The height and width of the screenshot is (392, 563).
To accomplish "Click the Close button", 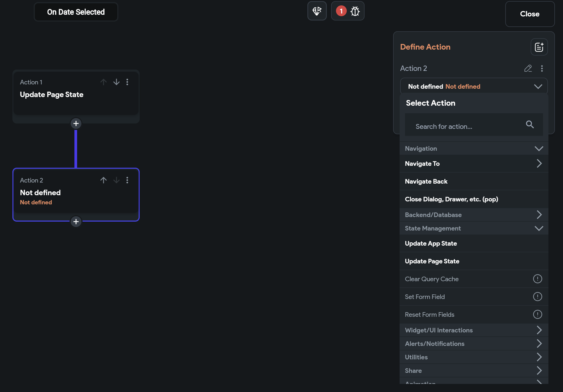I will point(530,14).
